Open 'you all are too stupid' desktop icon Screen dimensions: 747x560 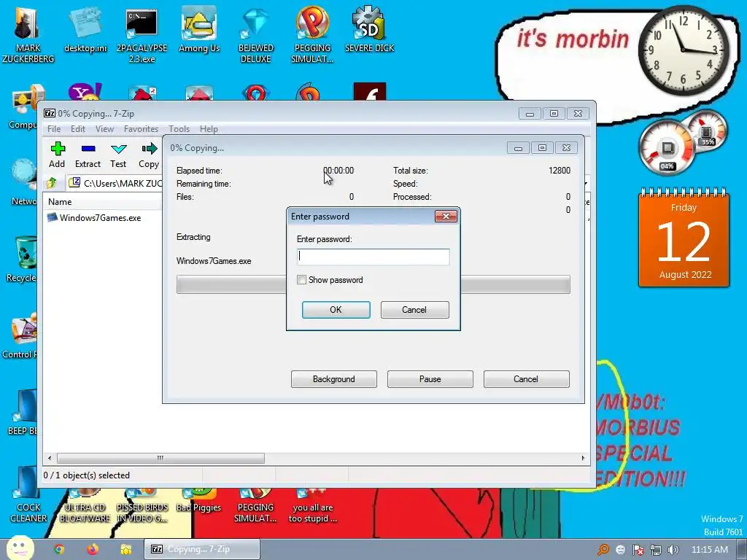(312, 506)
